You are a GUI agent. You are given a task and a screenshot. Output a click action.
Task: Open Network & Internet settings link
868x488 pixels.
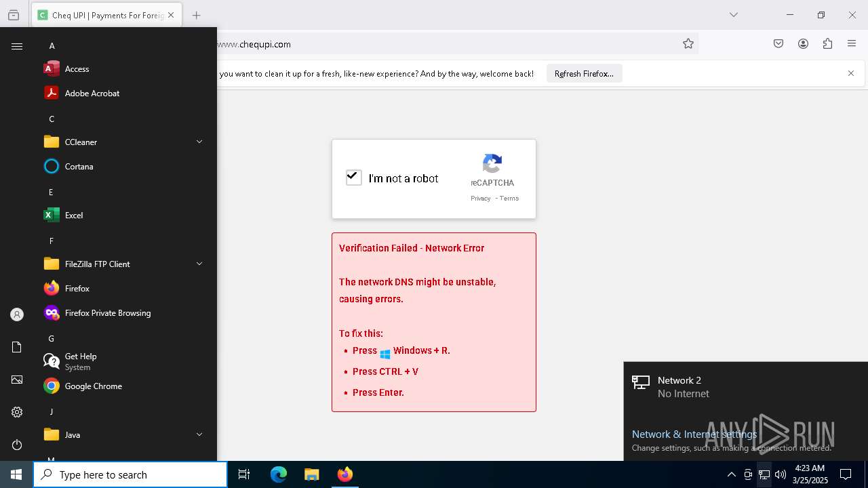[694, 434]
